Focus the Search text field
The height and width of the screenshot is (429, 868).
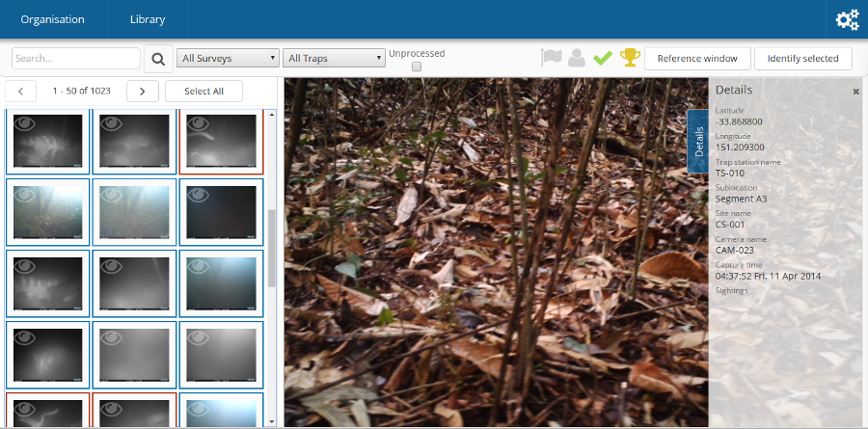[76, 58]
